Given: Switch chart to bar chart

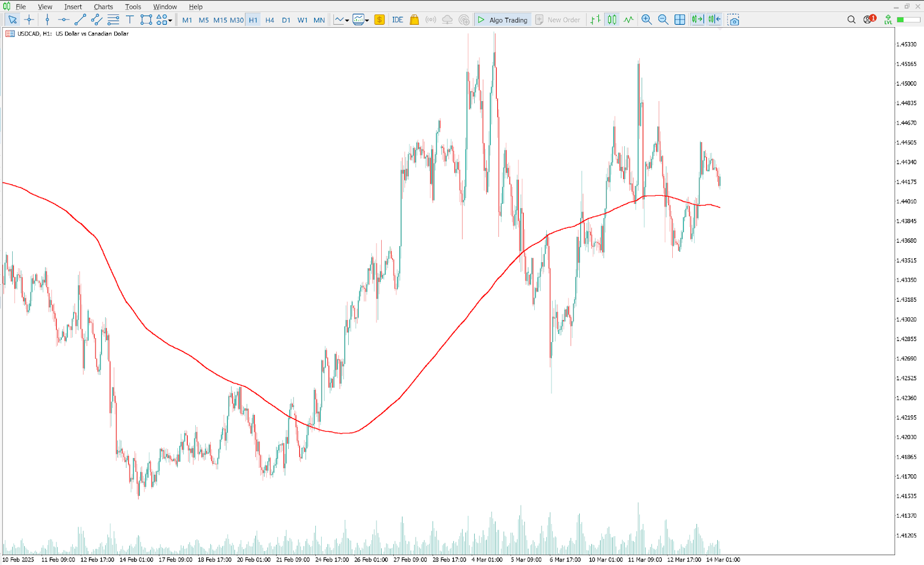Looking at the screenshot, I should (x=595, y=20).
